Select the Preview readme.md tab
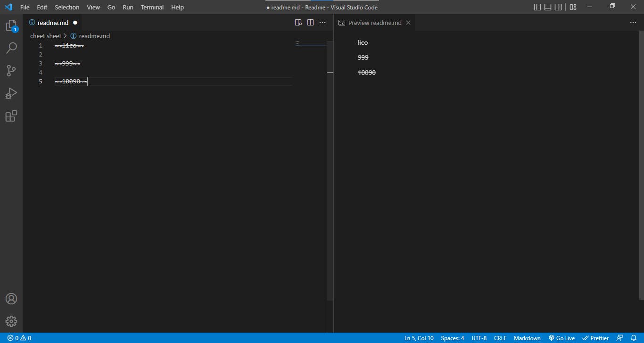This screenshot has width=644, height=343. (x=374, y=23)
